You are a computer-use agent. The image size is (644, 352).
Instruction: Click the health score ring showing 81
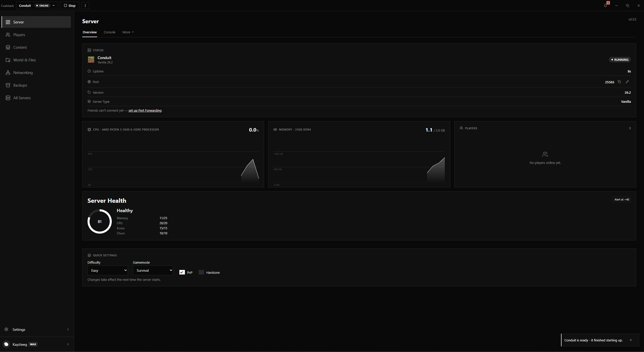(x=100, y=221)
